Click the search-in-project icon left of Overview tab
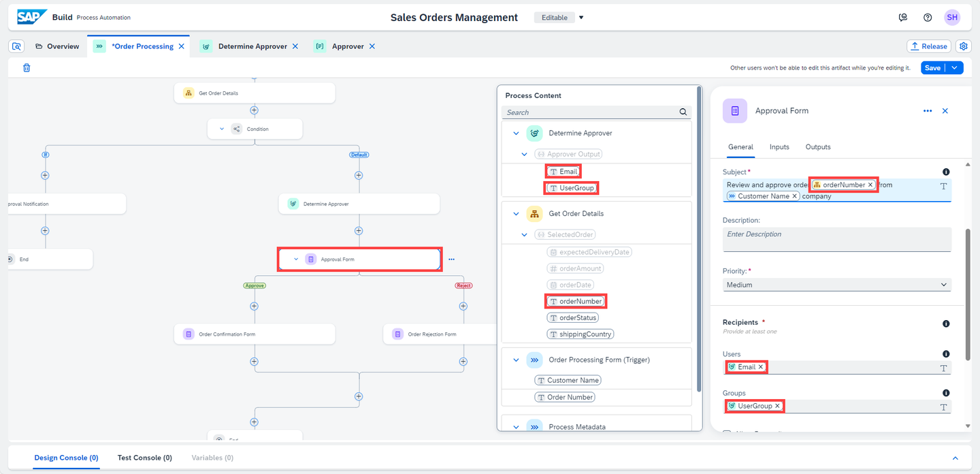 17,46
